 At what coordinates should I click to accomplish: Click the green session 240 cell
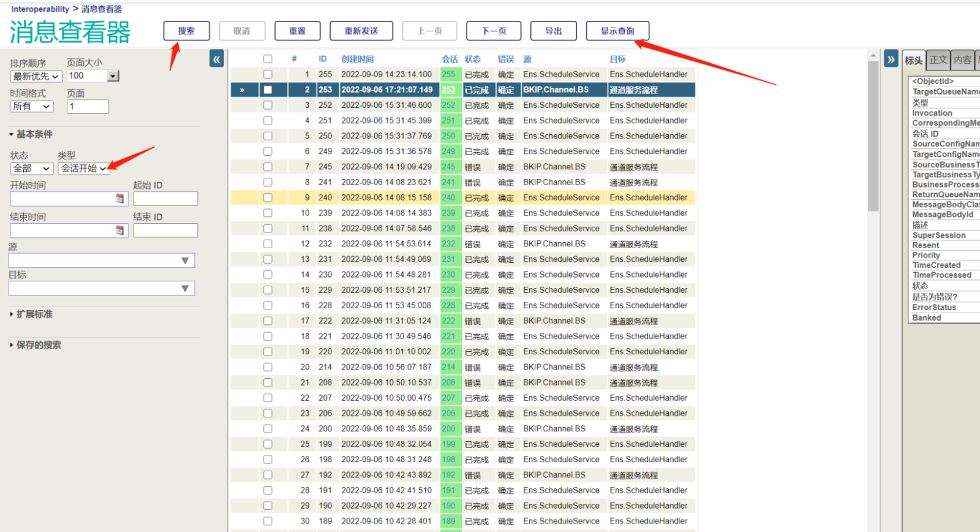(x=449, y=197)
